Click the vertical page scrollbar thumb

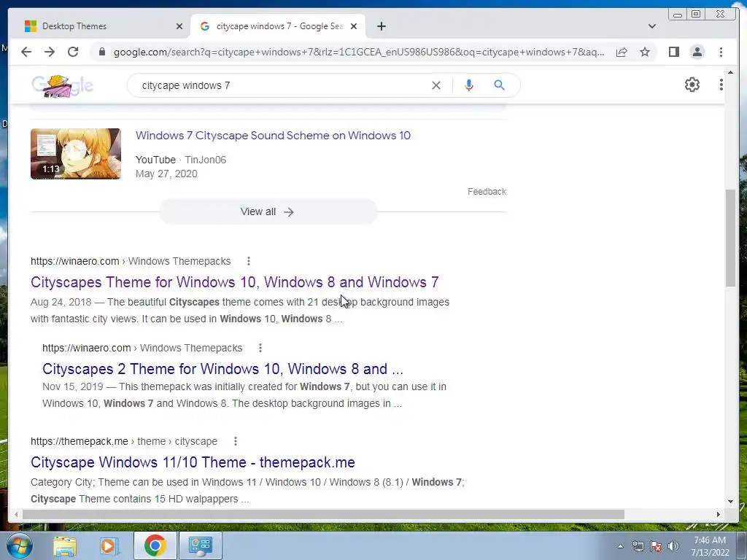[730, 237]
